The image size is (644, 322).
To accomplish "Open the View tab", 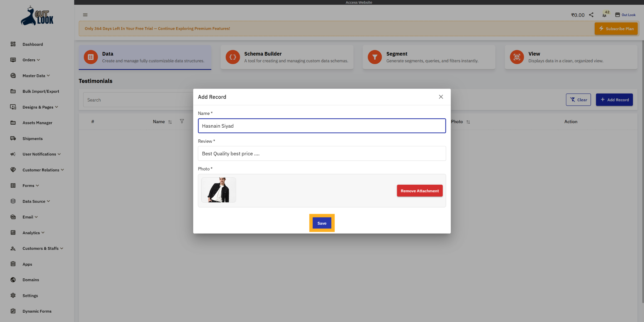I will pos(571,57).
